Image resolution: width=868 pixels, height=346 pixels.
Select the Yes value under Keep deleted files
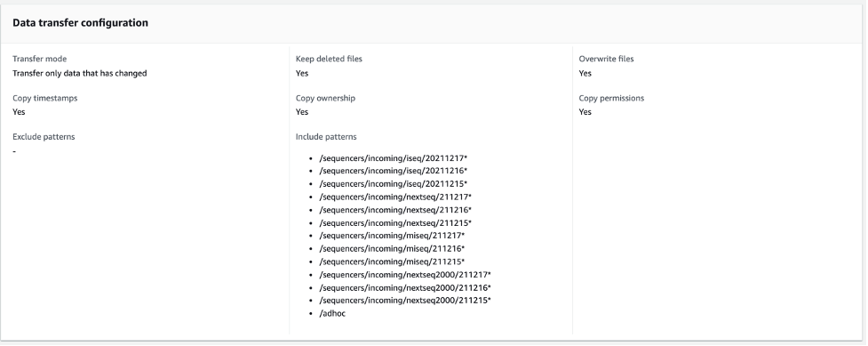tap(302, 73)
